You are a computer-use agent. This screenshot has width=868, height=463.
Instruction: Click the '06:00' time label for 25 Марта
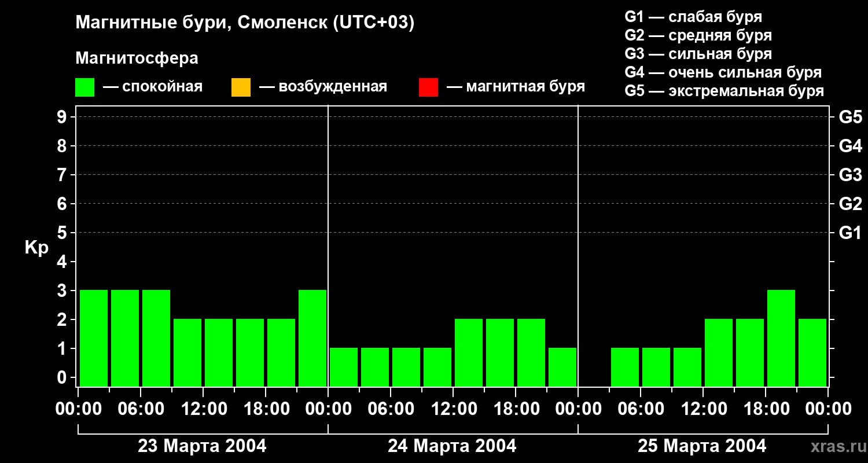(x=641, y=409)
